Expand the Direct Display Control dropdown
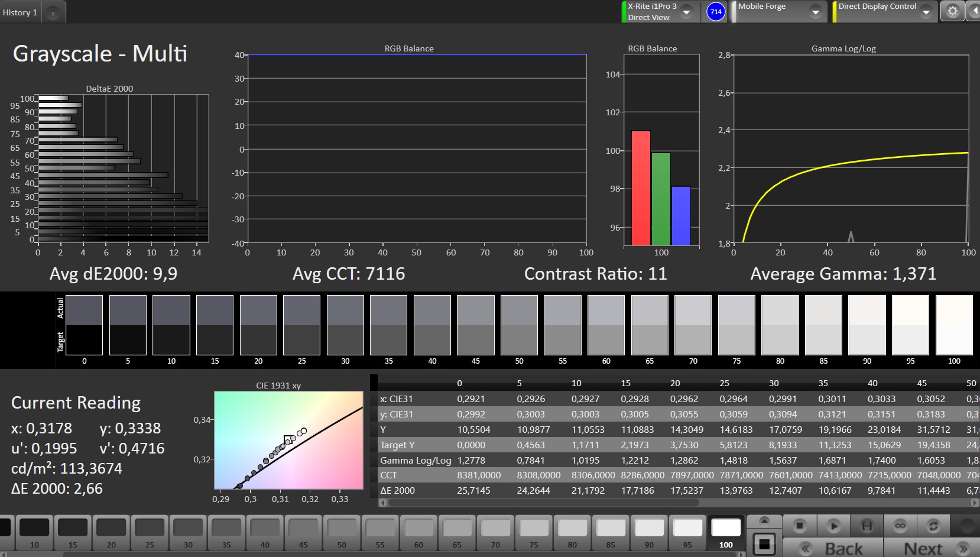The height and width of the screenshot is (557, 980). [x=926, y=12]
